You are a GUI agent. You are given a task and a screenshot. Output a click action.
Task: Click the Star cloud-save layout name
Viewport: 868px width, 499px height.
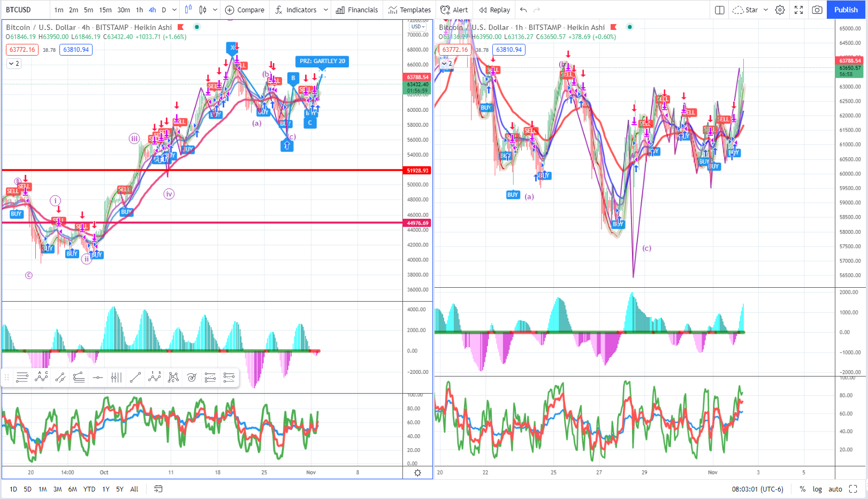pyautogui.click(x=745, y=10)
